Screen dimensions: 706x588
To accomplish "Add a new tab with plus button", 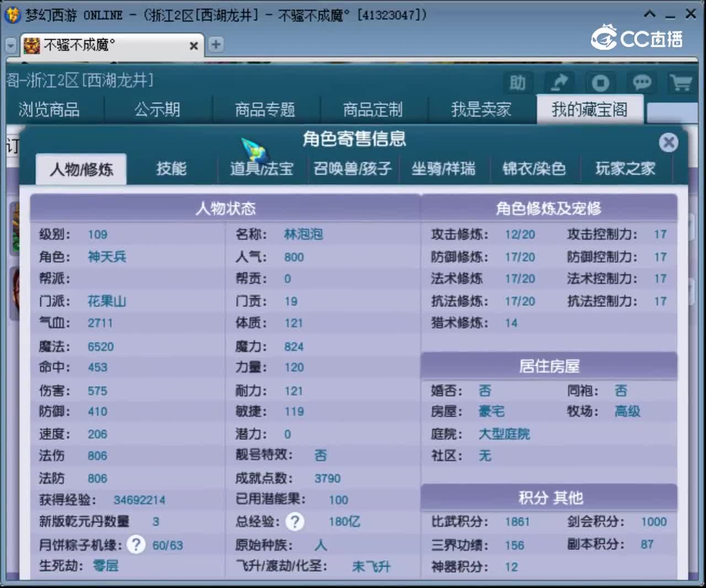I will pyautogui.click(x=216, y=45).
